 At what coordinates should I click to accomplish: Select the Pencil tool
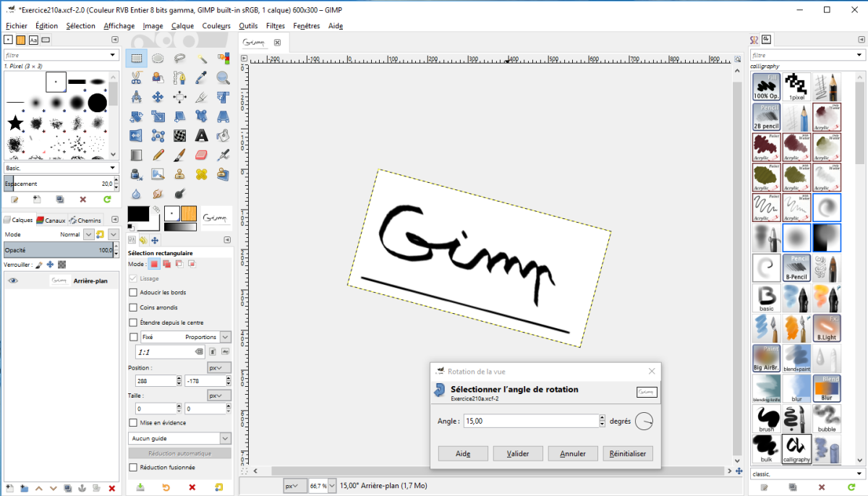(158, 155)
